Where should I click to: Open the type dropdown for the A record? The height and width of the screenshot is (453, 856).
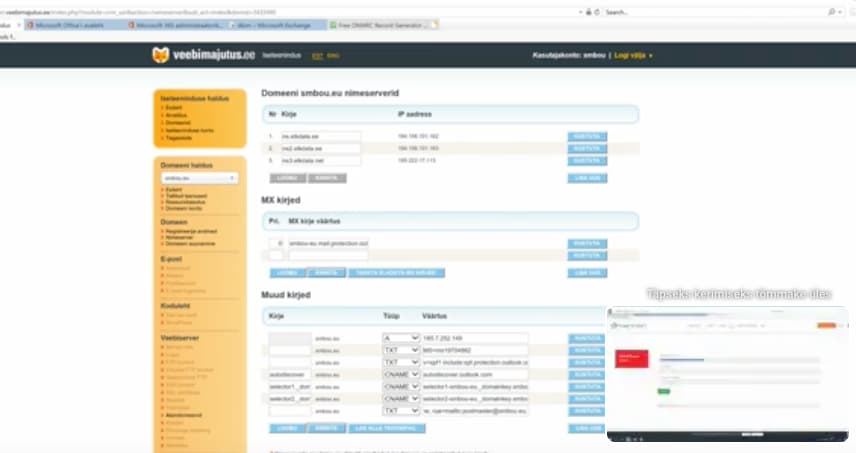pos(401,338)
